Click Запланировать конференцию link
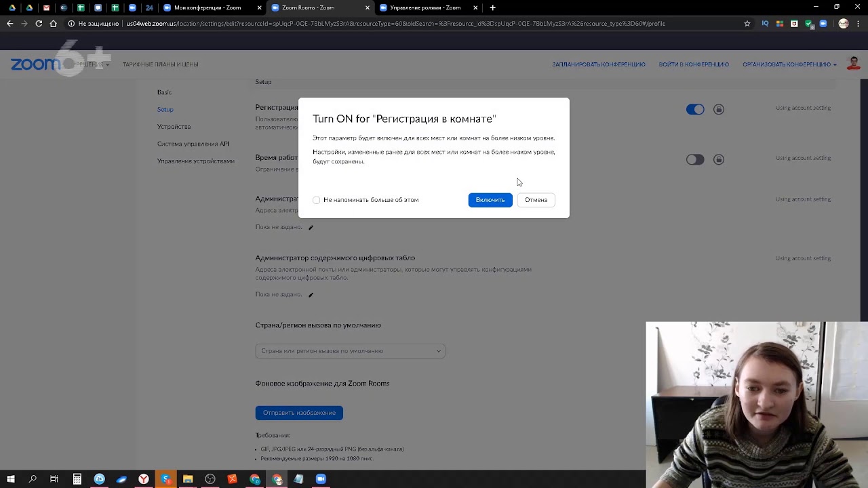868x488 pixels. [599, 64]
